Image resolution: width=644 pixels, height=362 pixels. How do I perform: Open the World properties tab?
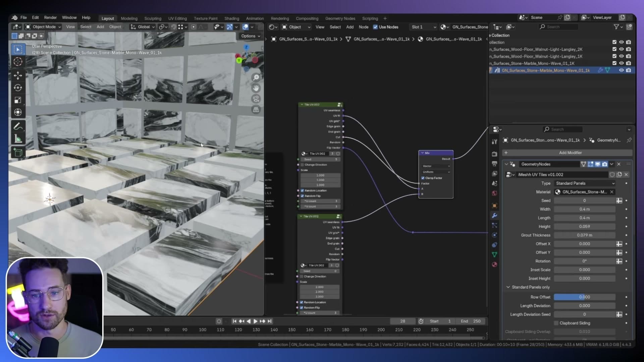(494, 193)
